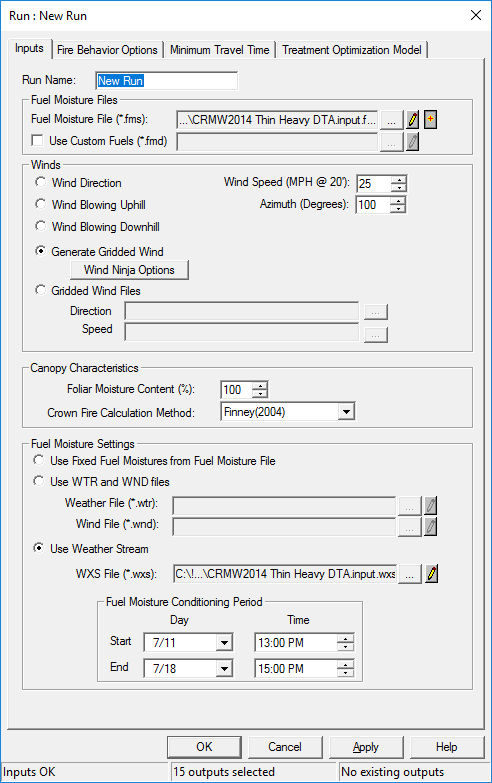Edit the Fuel Moisture File with pencil icon
The height and width of the screenshot is (783, 492).
click(412, 120)
